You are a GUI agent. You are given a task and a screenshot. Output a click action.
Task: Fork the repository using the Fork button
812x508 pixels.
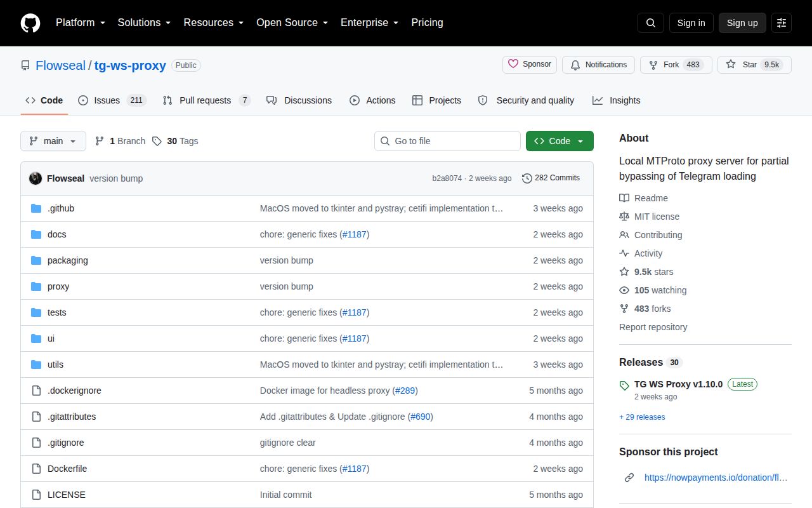676,65
